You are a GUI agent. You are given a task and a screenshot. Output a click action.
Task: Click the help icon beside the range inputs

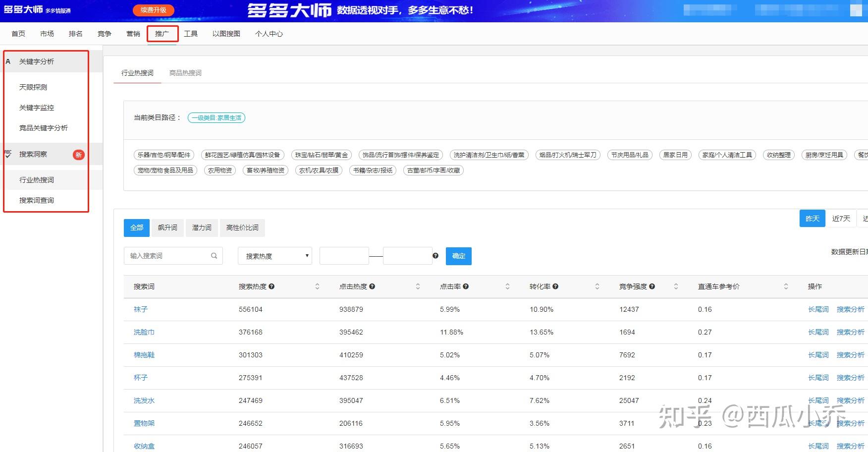coord(435,256)
